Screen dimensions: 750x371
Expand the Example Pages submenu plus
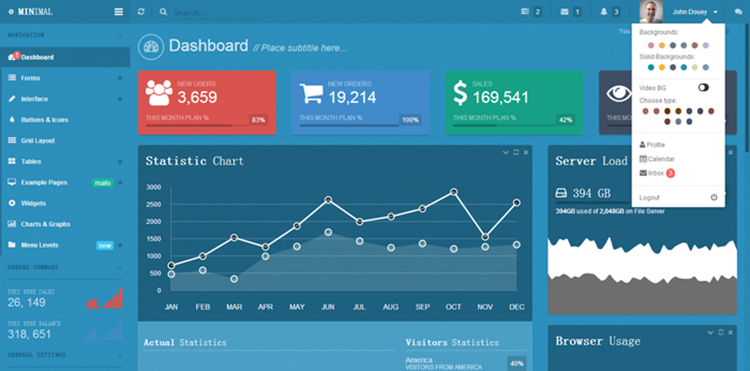pyautogui.click(x=120, y=183)
